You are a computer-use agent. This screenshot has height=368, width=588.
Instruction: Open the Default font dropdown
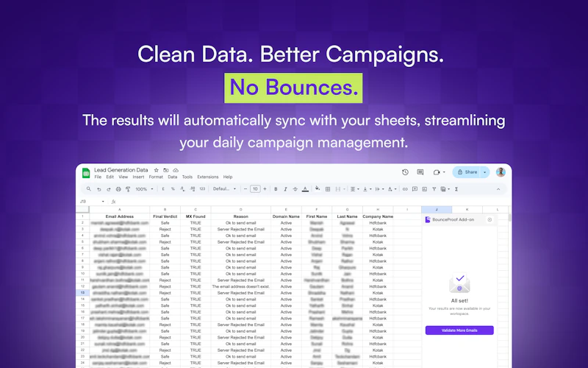click(224, 189)
